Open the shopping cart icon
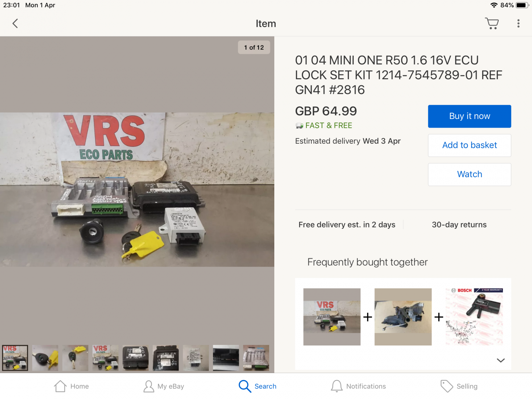The image size is (532, 399). coord(492,24)
